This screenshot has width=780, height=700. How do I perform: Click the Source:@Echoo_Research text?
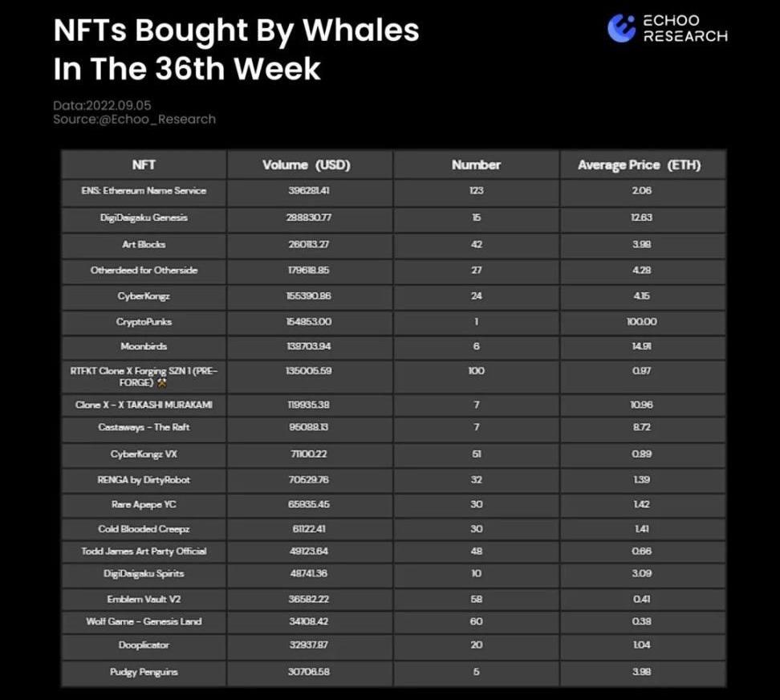pyautogui.click(x=134, y=119)
